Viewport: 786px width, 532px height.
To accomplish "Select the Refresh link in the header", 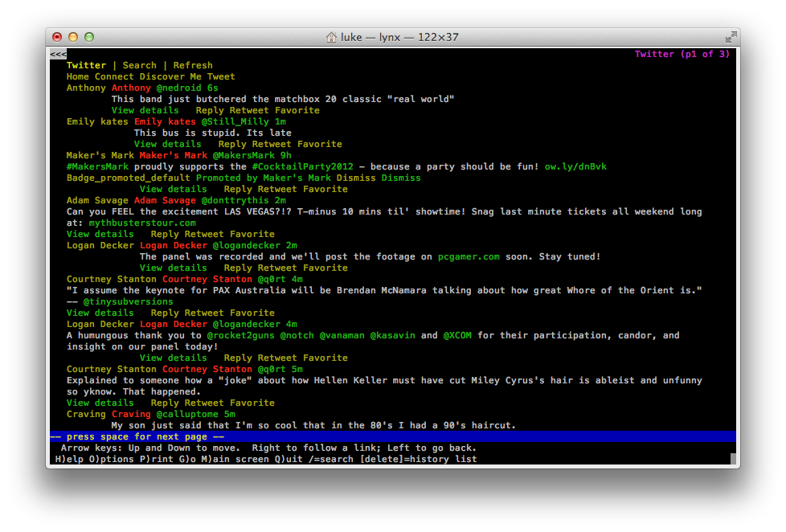I will point(193,66).
